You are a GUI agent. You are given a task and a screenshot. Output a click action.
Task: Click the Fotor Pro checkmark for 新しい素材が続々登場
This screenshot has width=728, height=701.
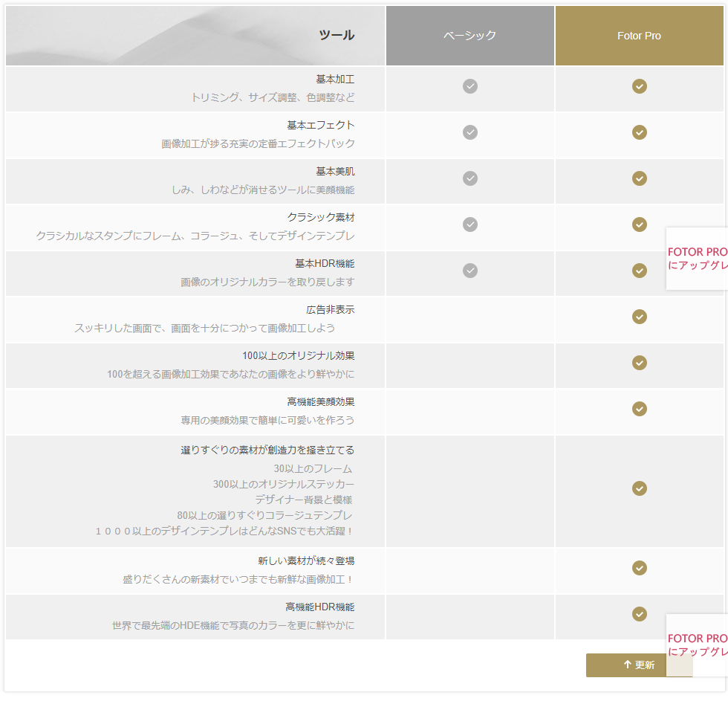tap(640, 568)
